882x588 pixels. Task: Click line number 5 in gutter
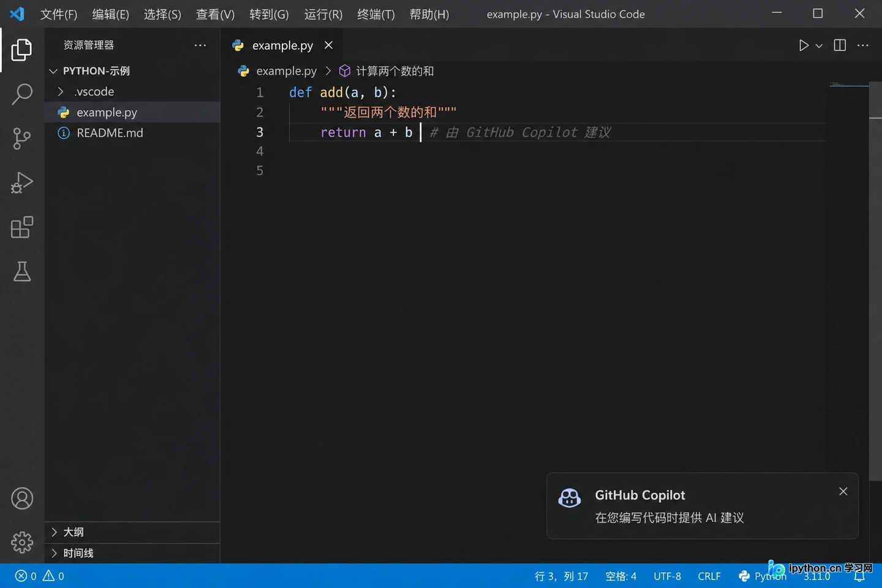[x=260, y=171]
